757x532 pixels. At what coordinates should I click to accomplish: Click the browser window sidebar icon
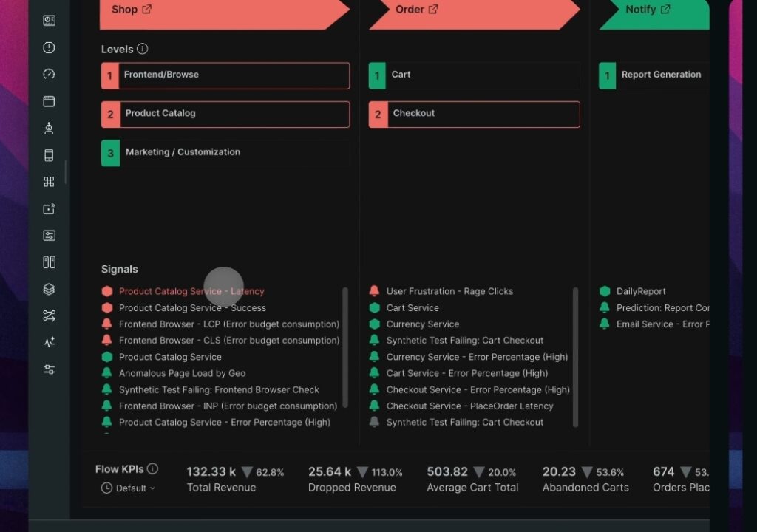tap(49, 100)
